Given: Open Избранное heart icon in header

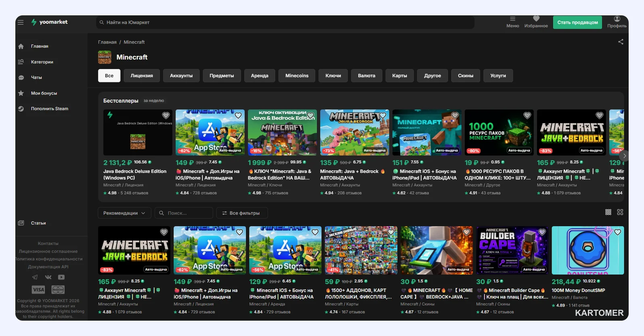Looking at the screenshot, I should 536,22.
